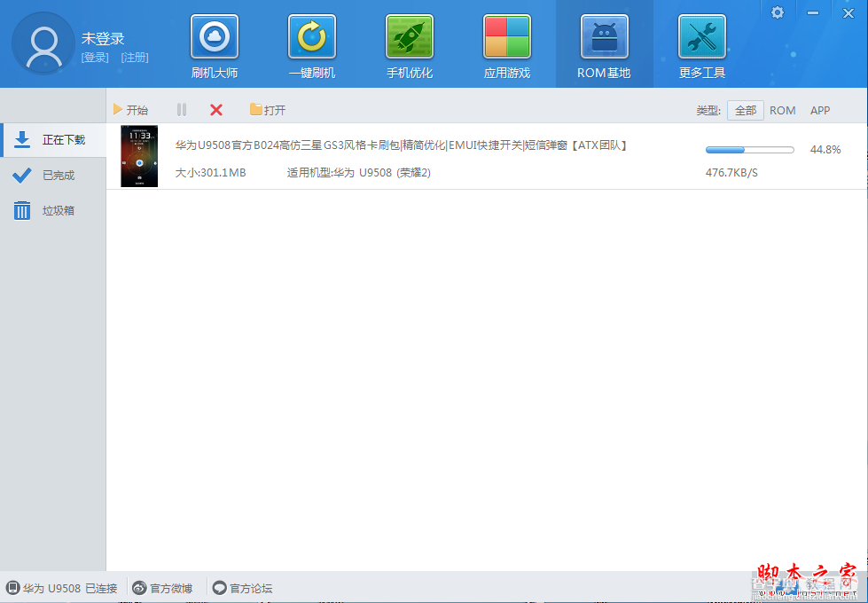Minimize the window
The width and height of the screenshot is (868, 603).
pyautogui.click(x=813, y=12)
